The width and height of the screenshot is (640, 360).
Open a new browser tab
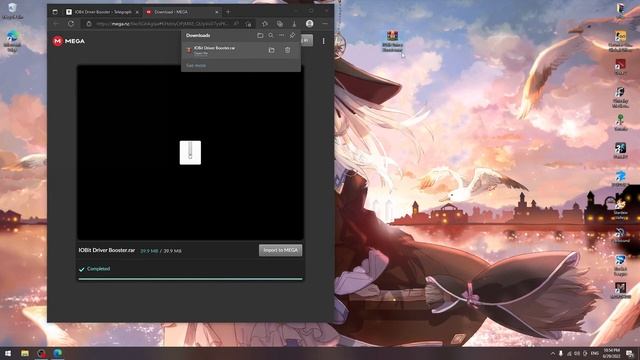point(228,12)
